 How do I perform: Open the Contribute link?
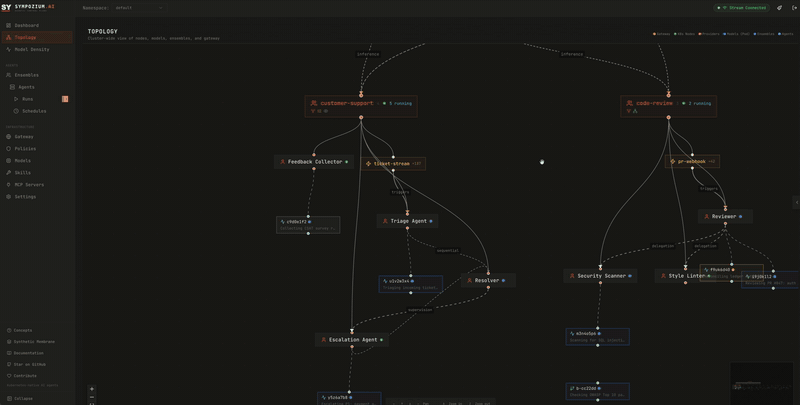tap(21, 375)
